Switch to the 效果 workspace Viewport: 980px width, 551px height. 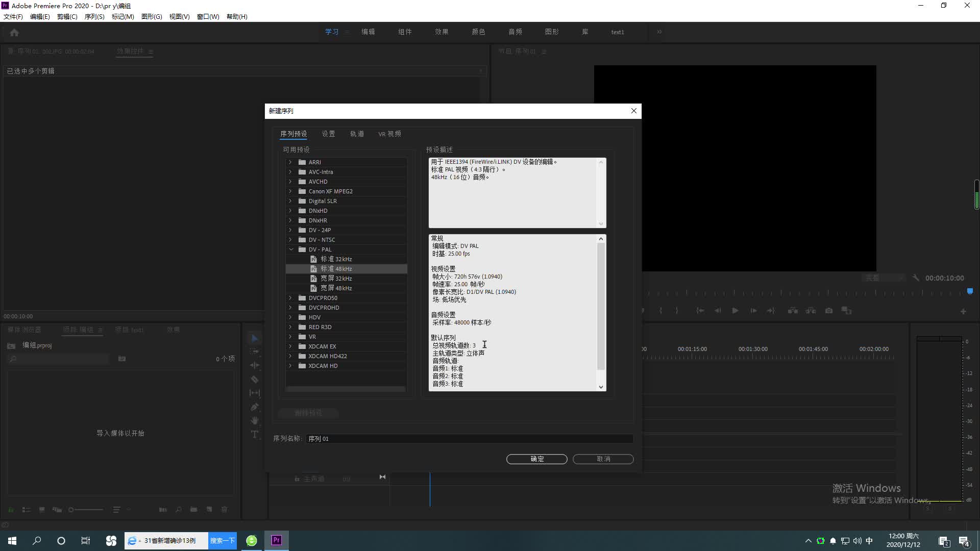tap(442, 32)
